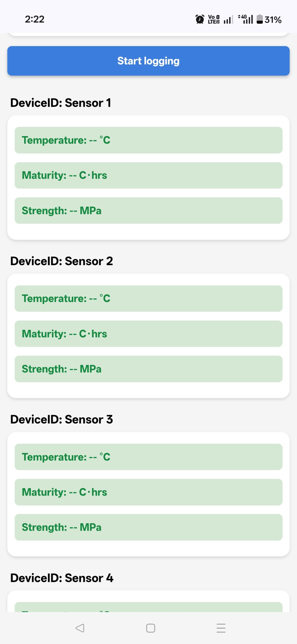
Task: Tap Sensor 1 Temperature reading row
Action: coord(148,140)
